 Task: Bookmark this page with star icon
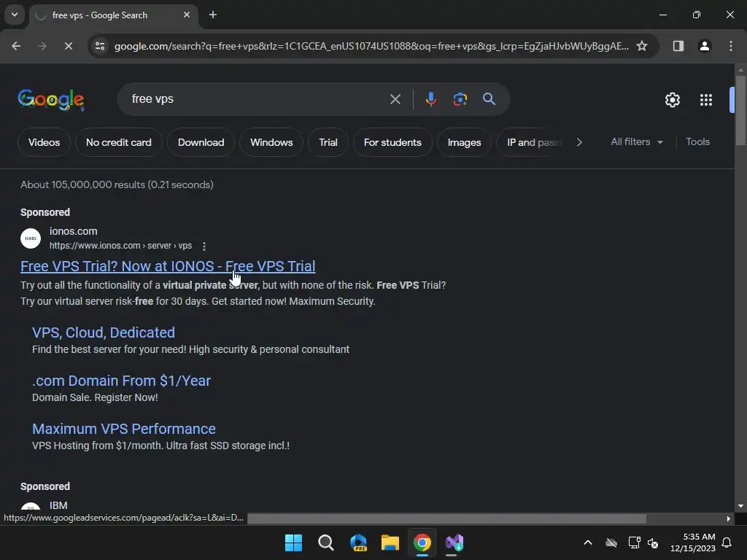(x=642, y=46)
